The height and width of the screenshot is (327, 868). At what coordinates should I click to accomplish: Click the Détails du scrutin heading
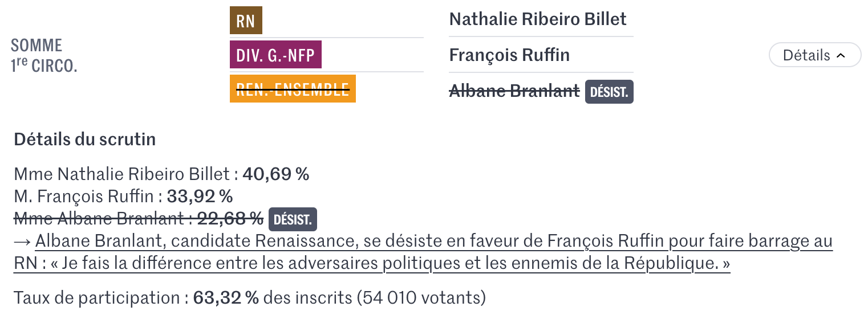85,140
